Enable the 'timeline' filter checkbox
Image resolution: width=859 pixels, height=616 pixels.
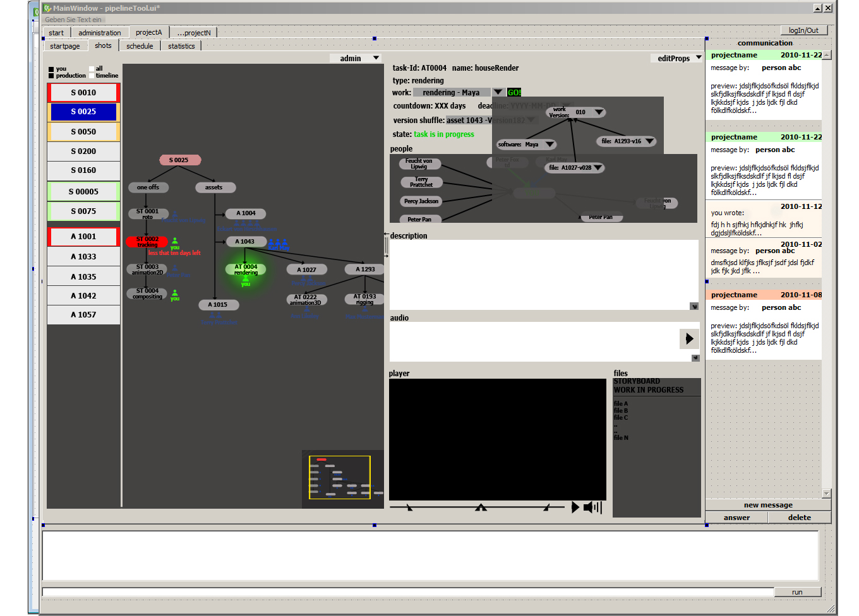coord(92,76)
